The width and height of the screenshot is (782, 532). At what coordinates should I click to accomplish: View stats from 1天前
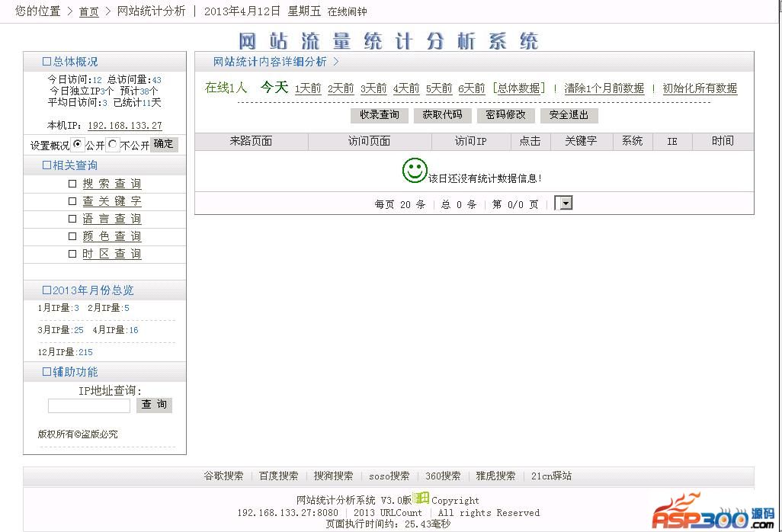coord(308,88)
